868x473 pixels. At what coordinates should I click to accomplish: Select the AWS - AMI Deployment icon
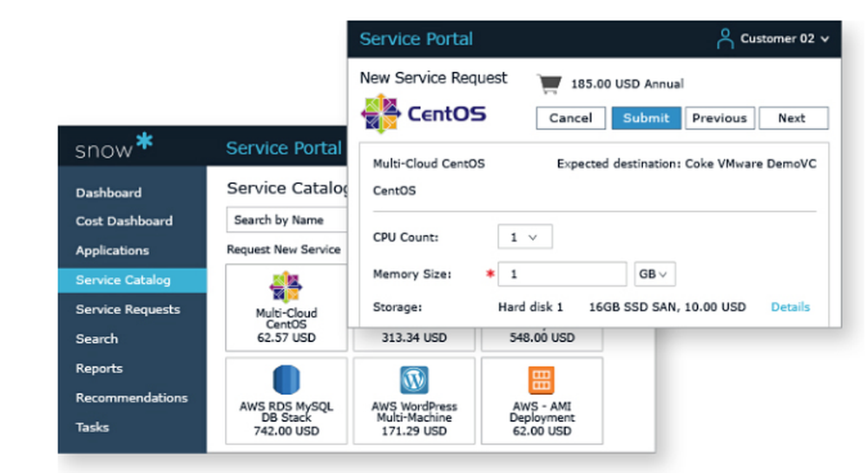coord(542,380)
